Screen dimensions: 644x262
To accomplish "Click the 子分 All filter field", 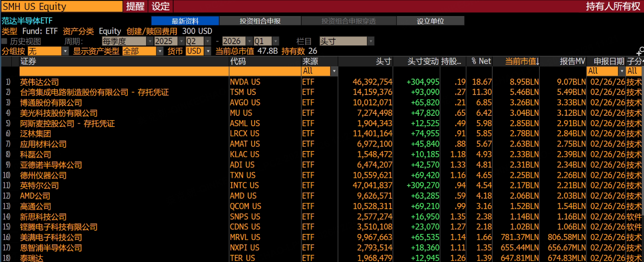I will point(634,71).
